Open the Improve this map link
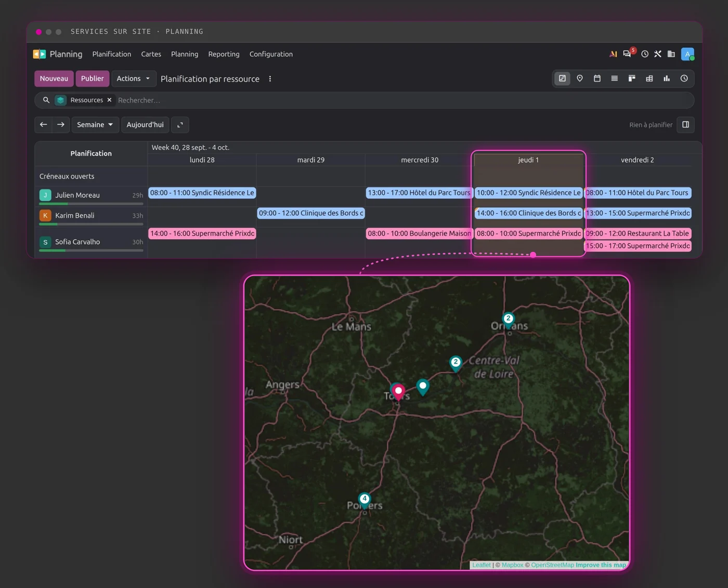The image size is (728, 588). pos(601,565)
